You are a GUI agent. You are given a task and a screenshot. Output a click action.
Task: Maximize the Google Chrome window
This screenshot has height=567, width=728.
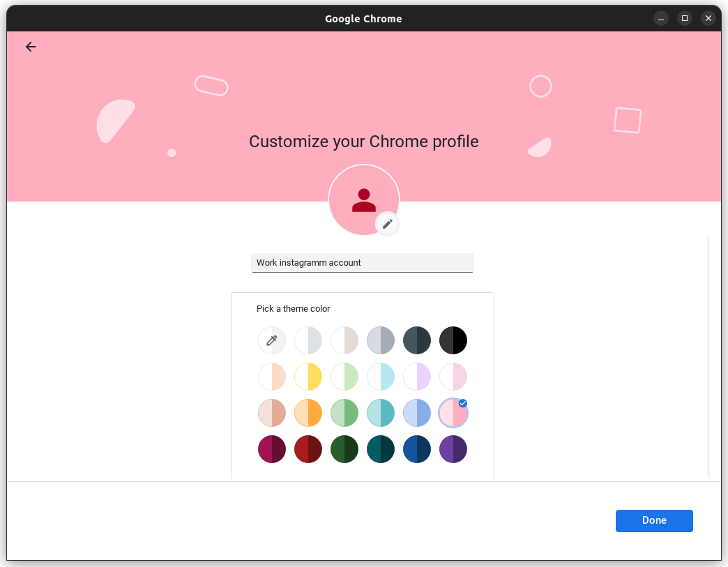pos(684,19)
